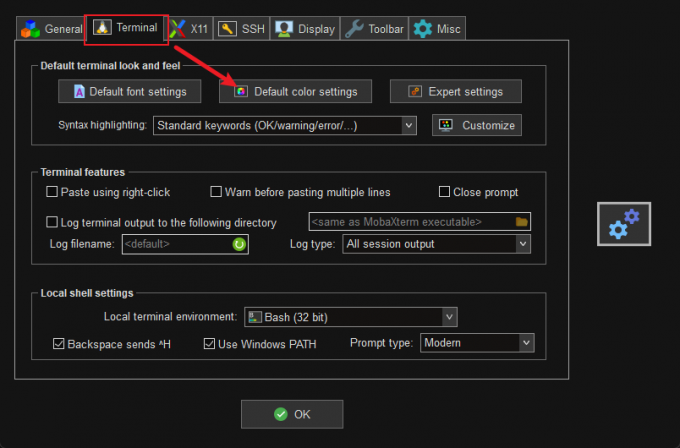680x448 pixels.
Task: Open the General tab
Action: tap(51, 29)
